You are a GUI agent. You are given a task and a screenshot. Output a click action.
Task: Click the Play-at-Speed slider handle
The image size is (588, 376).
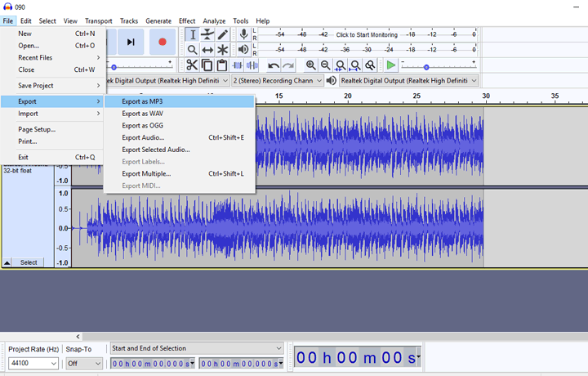tap(426, 67)
